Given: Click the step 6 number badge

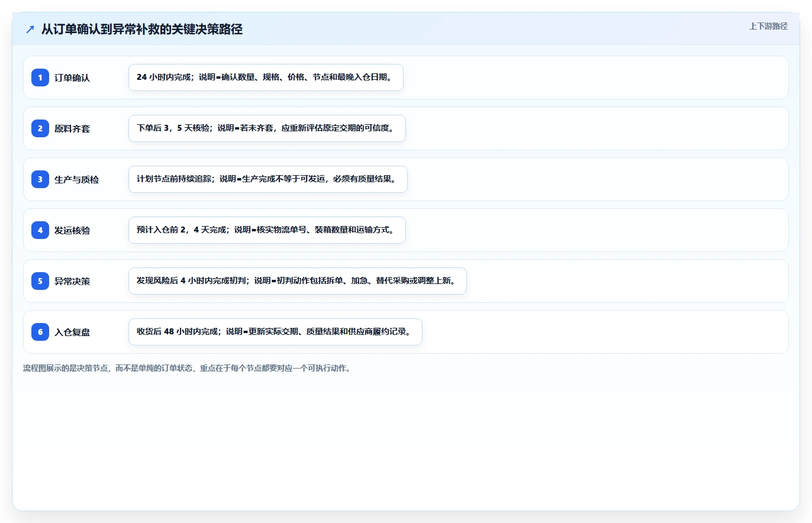Looking at the screenshot, I should pyautogui.click(x=40, y=332).
